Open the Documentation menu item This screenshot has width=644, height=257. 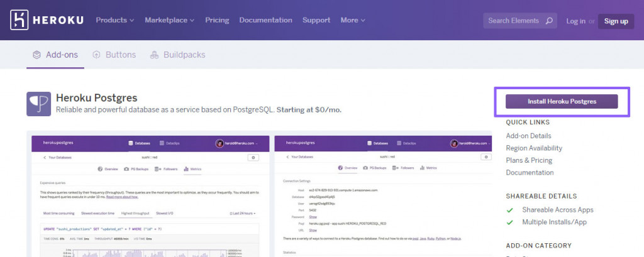(x=266, y=20)
